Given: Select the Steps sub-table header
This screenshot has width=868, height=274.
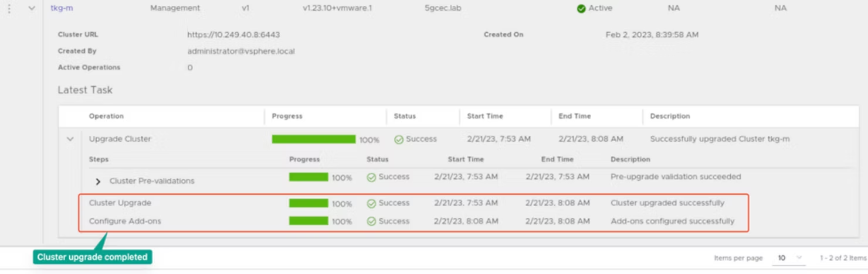Looking at the screenshot, I should tap(99, 159).
